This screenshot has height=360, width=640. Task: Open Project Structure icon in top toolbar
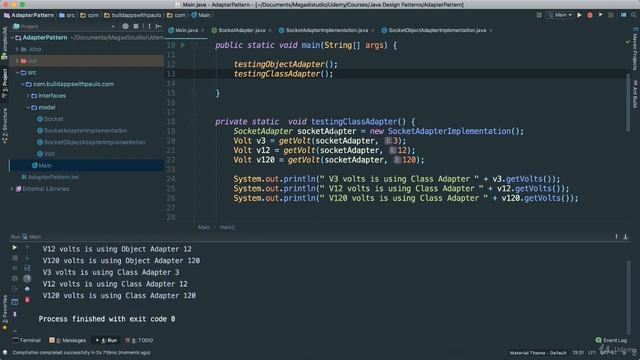click(623, 15)
